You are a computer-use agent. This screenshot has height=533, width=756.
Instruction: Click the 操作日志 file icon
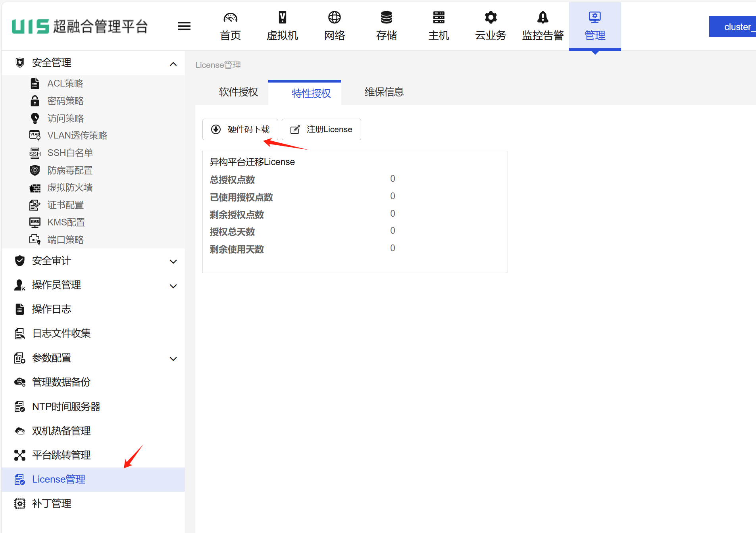tap(19, 309)
